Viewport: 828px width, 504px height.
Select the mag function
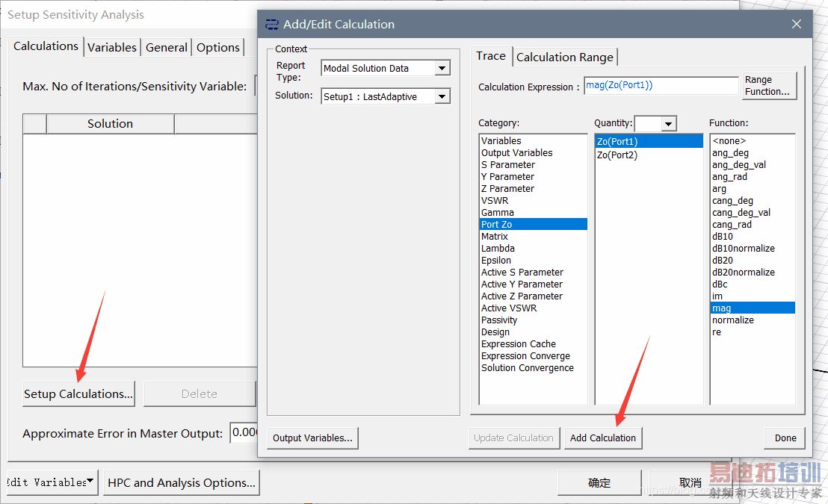[753, 308]
